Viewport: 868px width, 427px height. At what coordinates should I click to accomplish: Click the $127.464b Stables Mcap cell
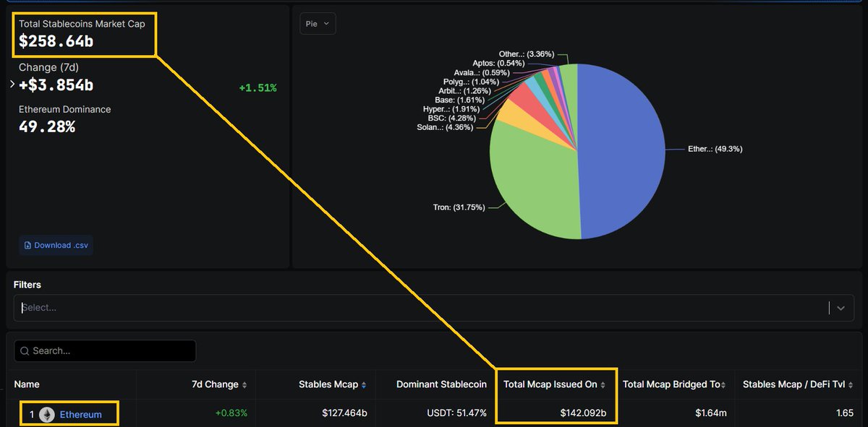click(344, 414)
